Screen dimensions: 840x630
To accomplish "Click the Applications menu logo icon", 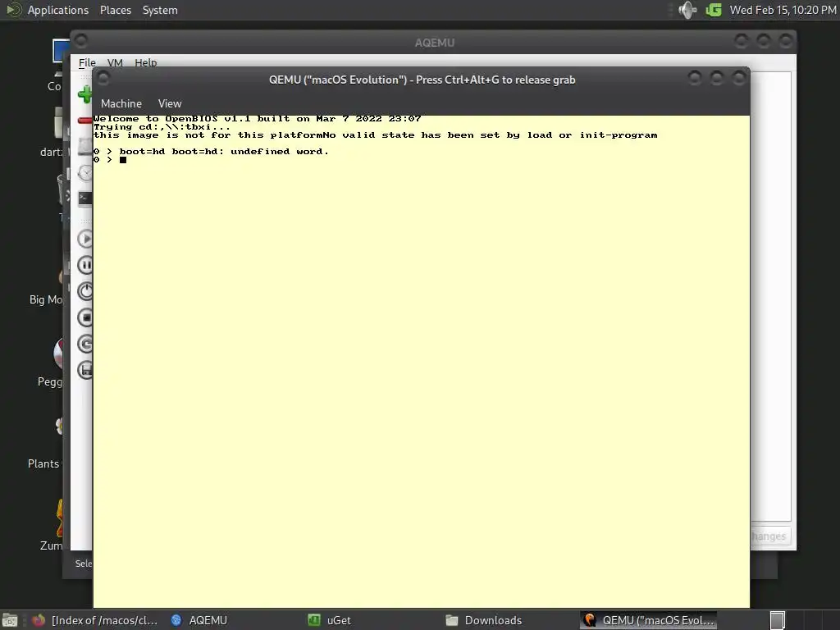I will click(13, 10).
